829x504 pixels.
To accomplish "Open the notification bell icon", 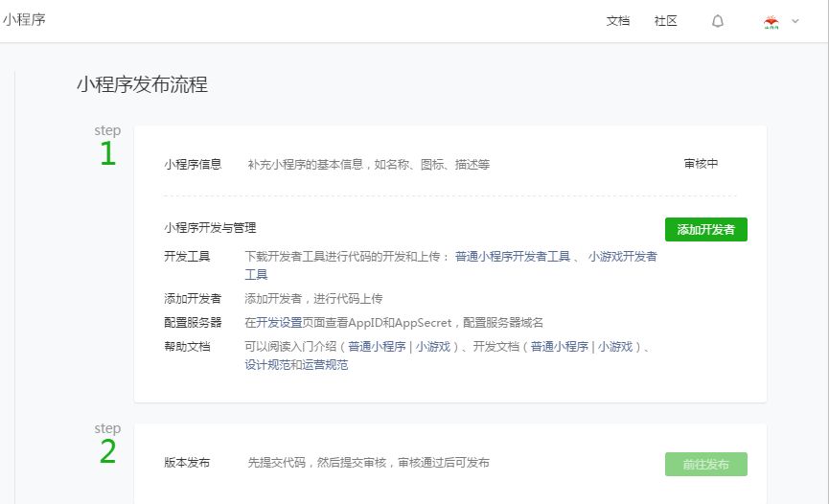I will tap(718, 21).
